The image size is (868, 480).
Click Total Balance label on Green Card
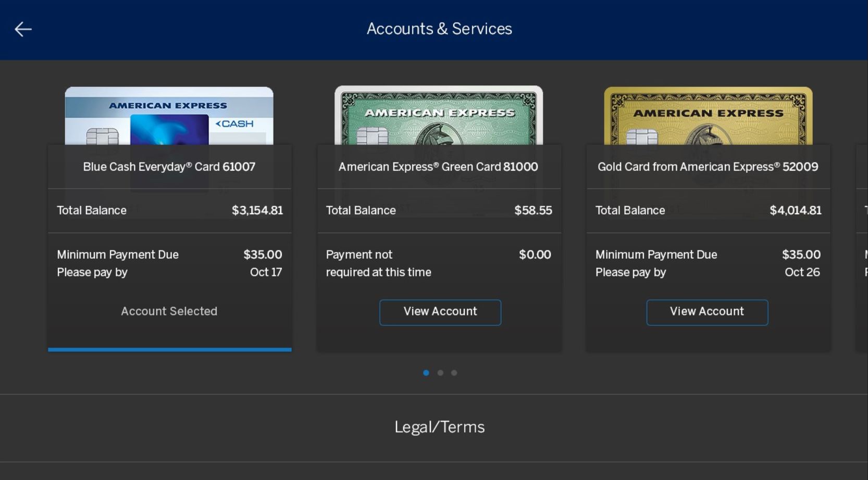point(361,210)
